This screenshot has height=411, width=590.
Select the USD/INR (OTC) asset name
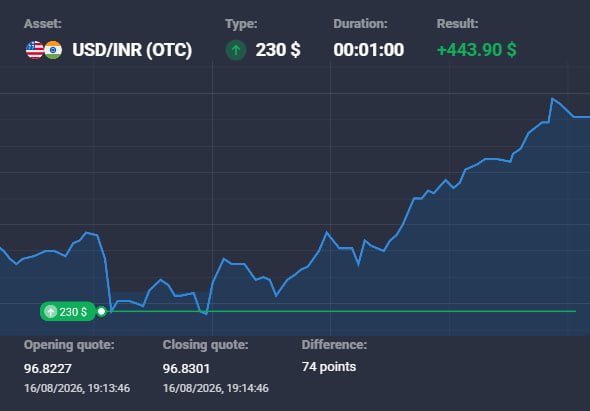[132, 50]
